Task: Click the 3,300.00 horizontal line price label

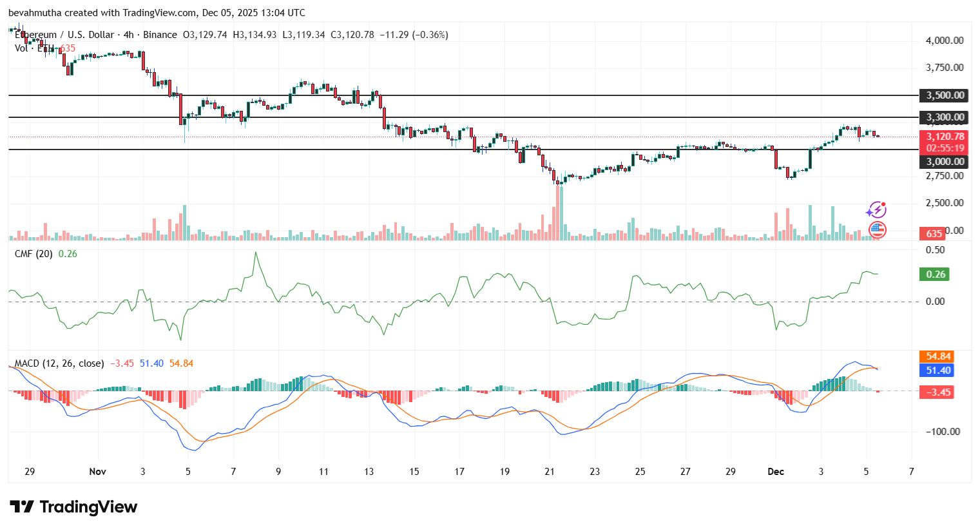Action: (x=945, y=117)
